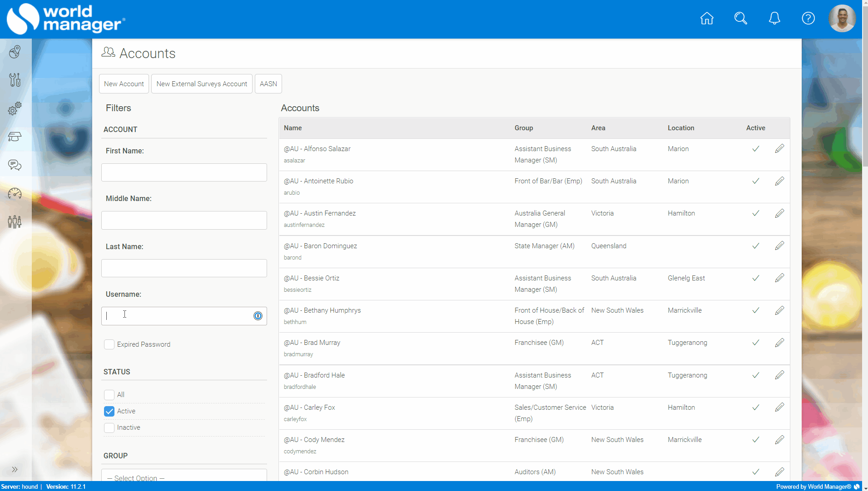Image resolution: width=868 pixels, height=491 pixels.
Task: Click the First Name input field
Action: pos(184,172)
